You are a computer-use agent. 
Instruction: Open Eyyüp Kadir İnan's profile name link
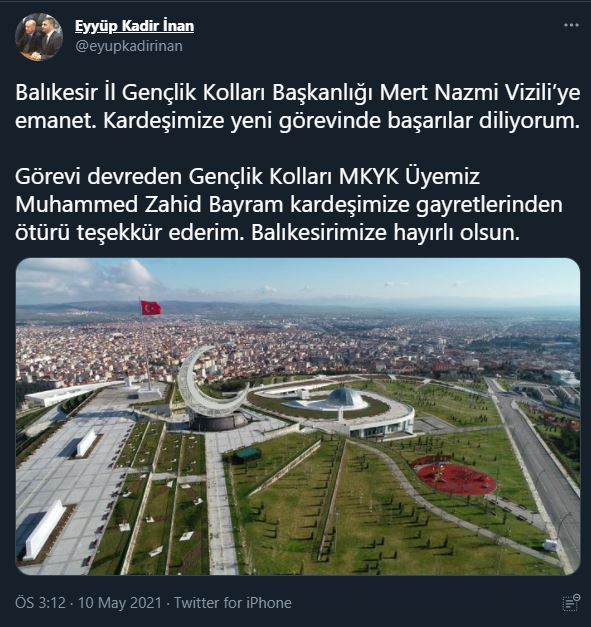click(134, 26)
